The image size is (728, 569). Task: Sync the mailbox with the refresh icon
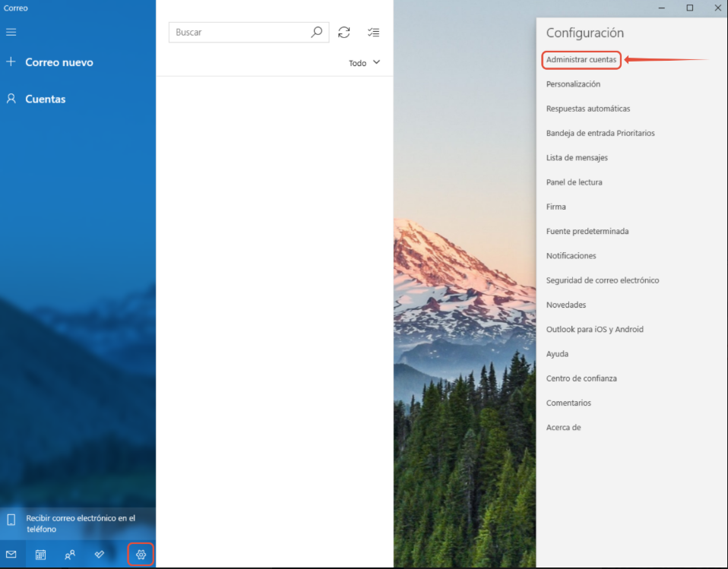pos(344,32)
